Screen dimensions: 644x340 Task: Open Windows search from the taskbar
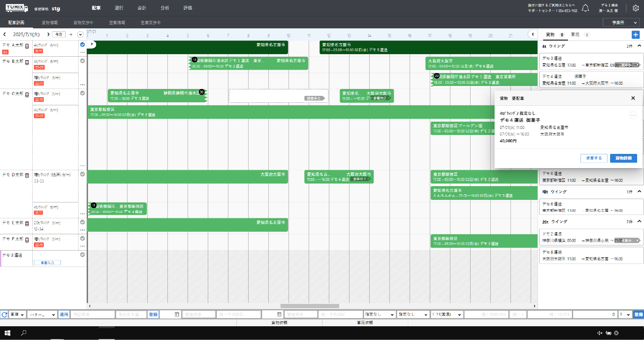tap(24, 333)
